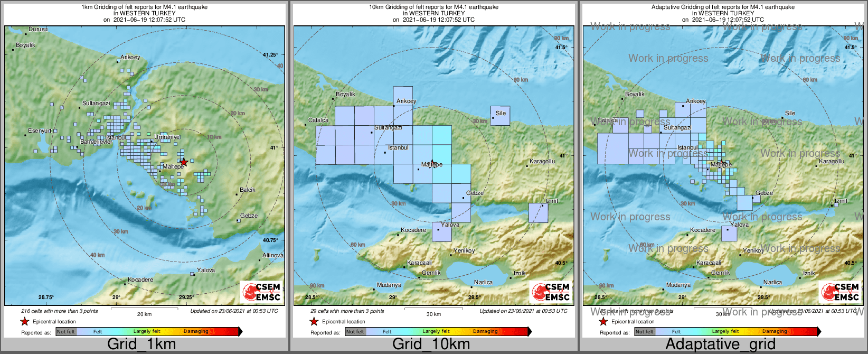Viewport: 868px width, 354px height.
Task: Click the Gemlik label on Grid_10km map
Action: tap(431, 273)
